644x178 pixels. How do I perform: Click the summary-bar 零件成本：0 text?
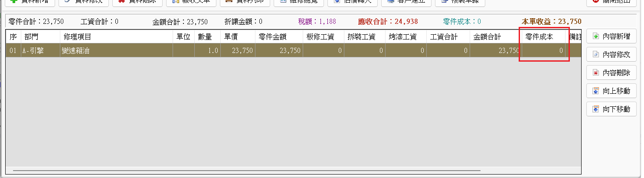pyautogui.click(x=462, y=21)
